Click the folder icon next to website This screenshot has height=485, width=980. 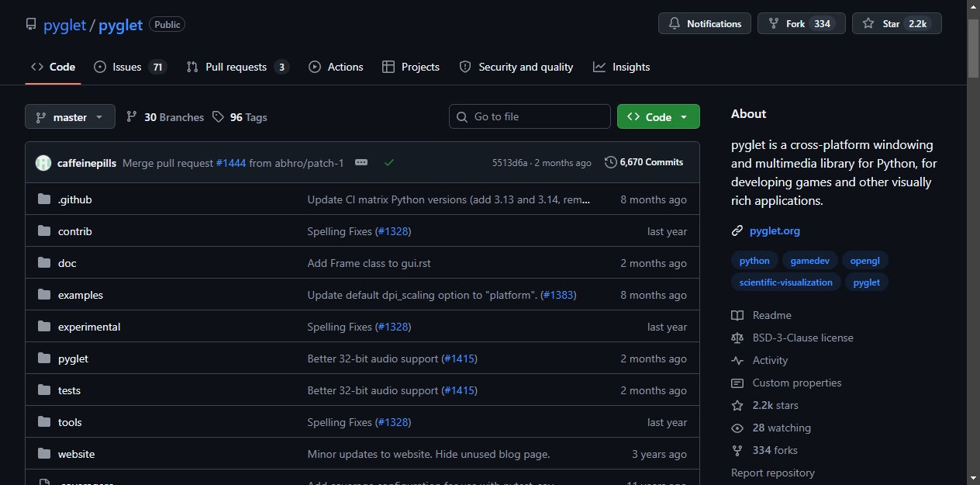point(44,454)
